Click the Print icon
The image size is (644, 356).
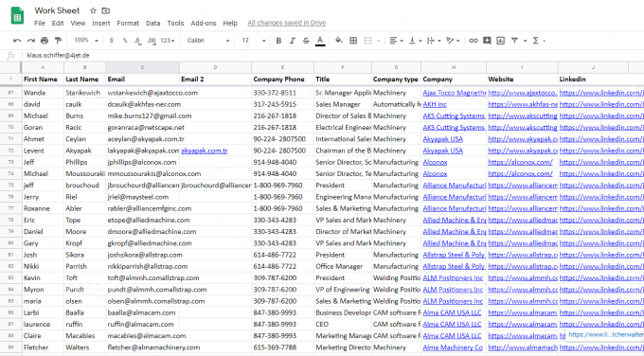tap(45, 41)
